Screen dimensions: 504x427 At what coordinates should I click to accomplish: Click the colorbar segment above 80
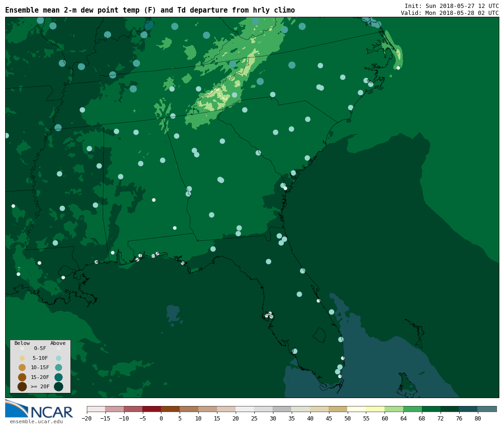click(x=488, y=409)
